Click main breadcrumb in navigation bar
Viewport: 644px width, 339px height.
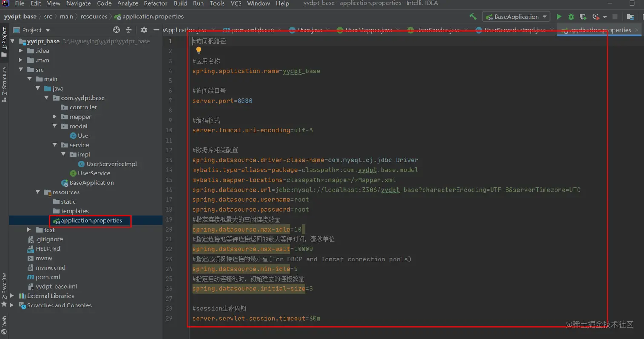pyautogui.click(x=66, y=17)
